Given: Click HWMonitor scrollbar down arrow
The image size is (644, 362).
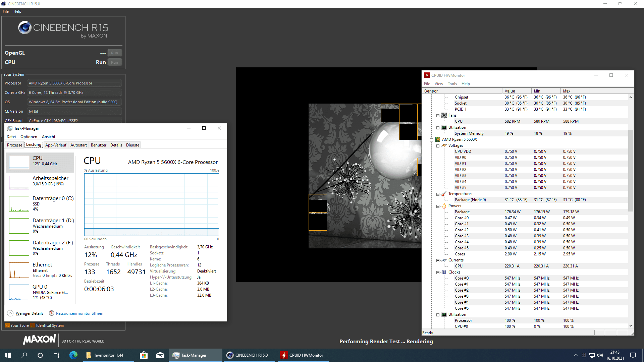Looking at the screenshot, I should pyautogui.click(x=631, y=326).
